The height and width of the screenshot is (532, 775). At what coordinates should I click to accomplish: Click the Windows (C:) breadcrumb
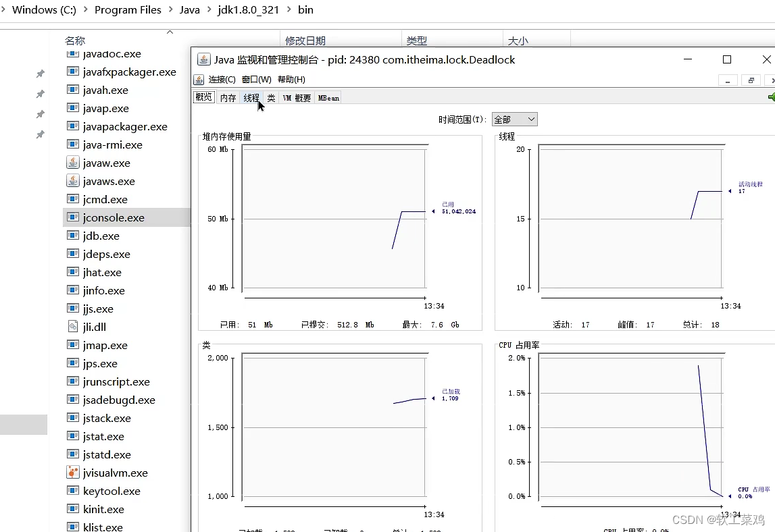click(x=44, y=10)
